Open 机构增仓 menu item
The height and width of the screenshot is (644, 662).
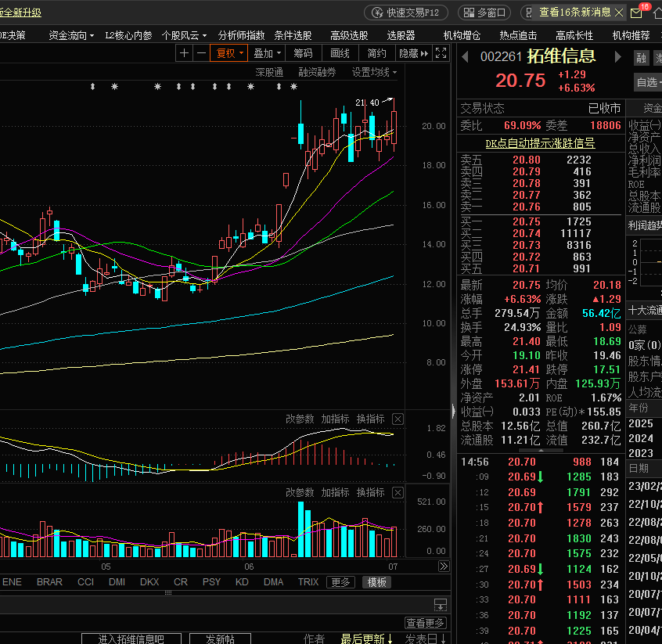click(x=462, y=35)
